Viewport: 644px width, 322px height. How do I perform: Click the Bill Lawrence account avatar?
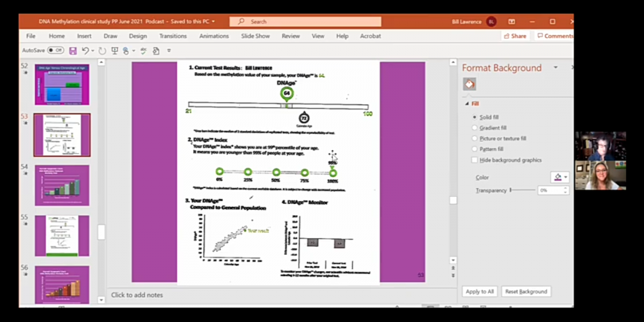point(491,21)
